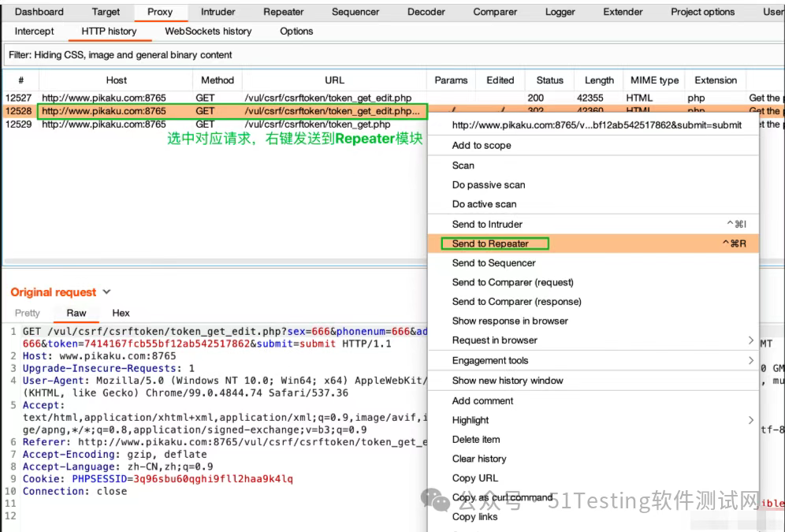Sort by the MIME type column header
The image size is (785, 532).
654,80
